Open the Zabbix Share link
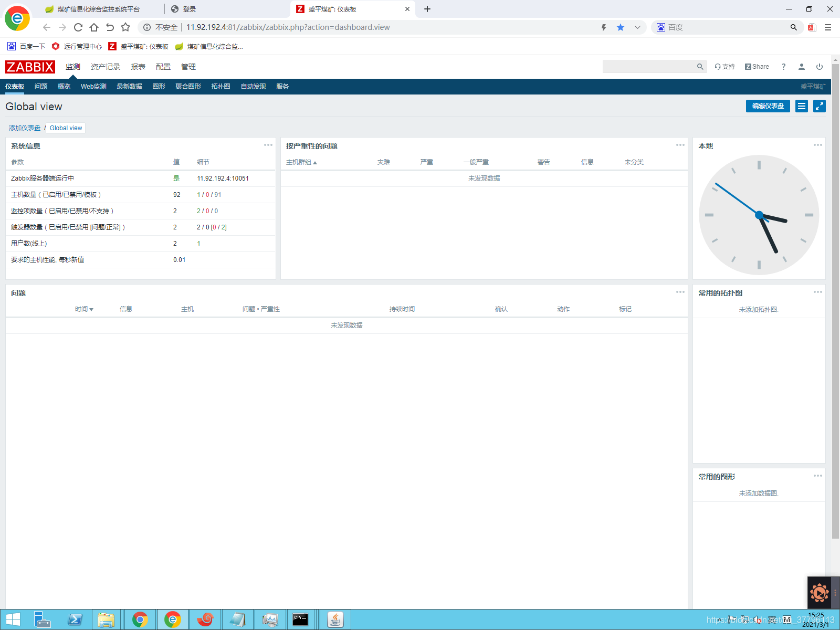Viewport: 840px width, 630px height. pyautogui.click(x=757, y=67)
